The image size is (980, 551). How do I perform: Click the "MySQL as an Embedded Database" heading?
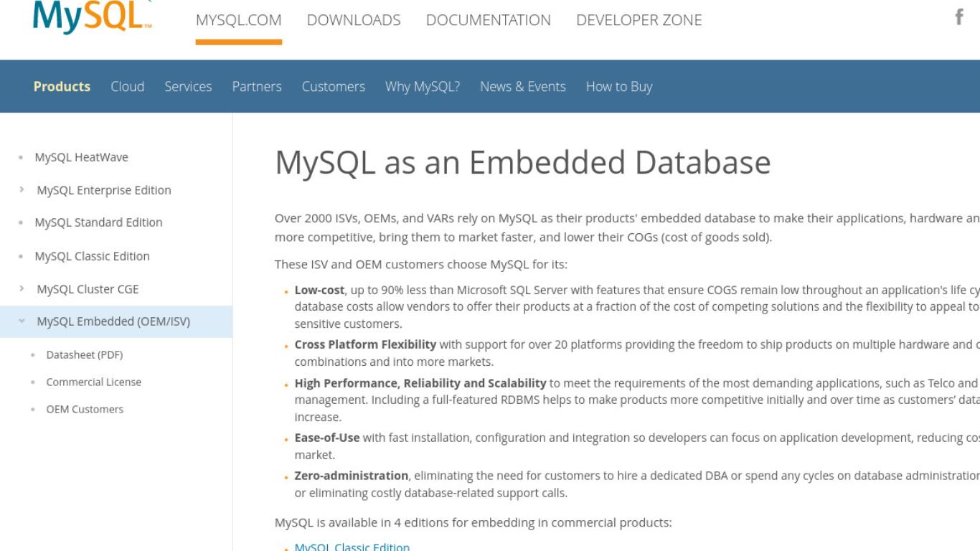[x=523, y=163]
